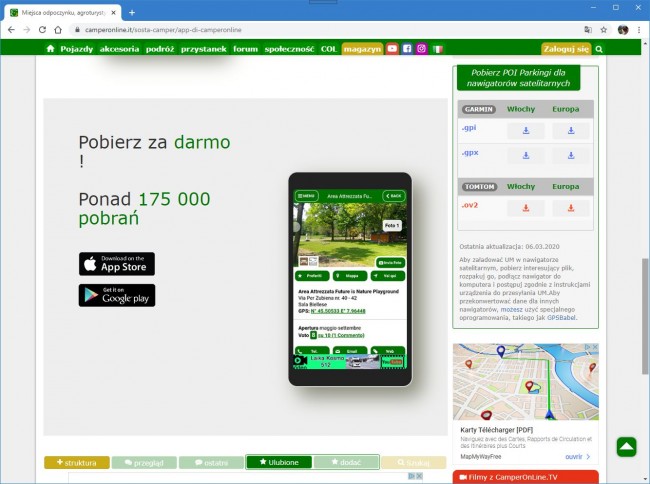Open the akcesoria menu
The height and width of the screenshot is (484, 650).
(x=119, y=49)
